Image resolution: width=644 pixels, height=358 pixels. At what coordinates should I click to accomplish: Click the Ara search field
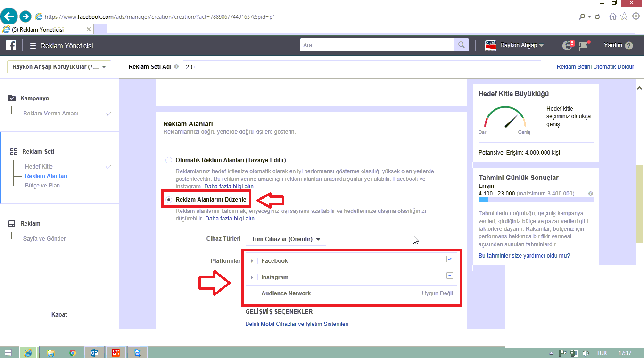tap(377, 45)
